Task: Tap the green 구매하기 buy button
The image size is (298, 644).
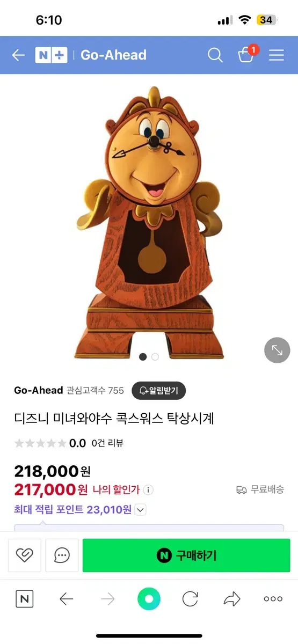Action: point(186,555)
